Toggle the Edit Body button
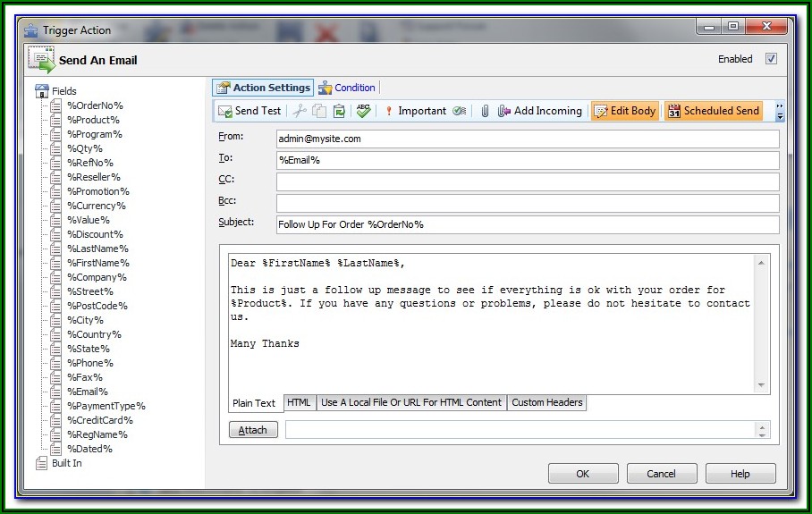The image size is (812, 514). coord(624,111)
